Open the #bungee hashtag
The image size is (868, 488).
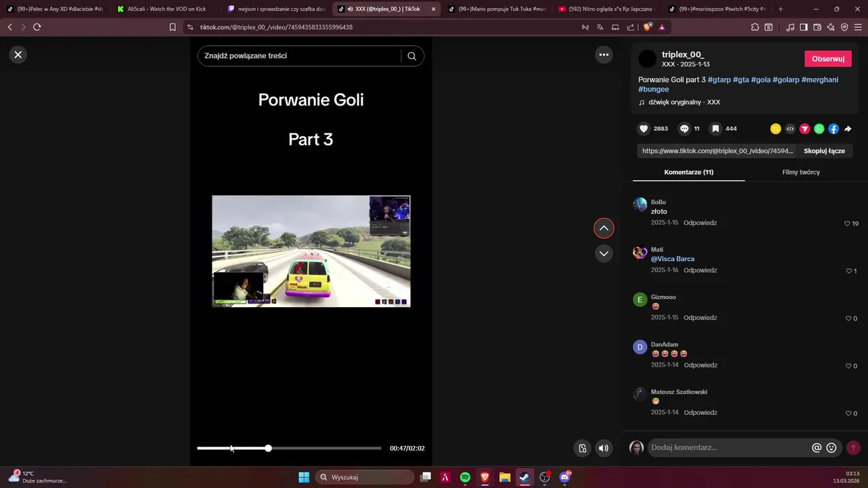coord(654,89)
